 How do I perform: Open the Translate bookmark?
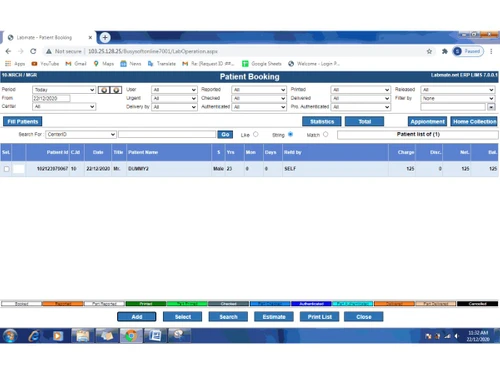tap(162, 64)
